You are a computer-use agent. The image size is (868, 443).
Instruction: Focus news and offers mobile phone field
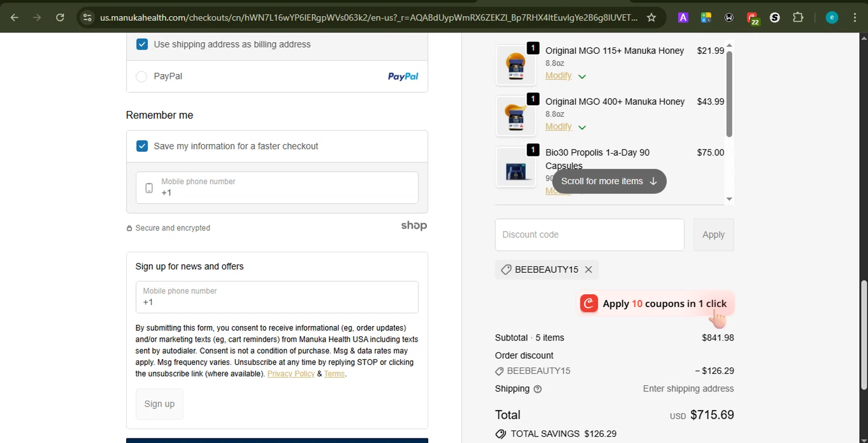[x=277, y=297]
